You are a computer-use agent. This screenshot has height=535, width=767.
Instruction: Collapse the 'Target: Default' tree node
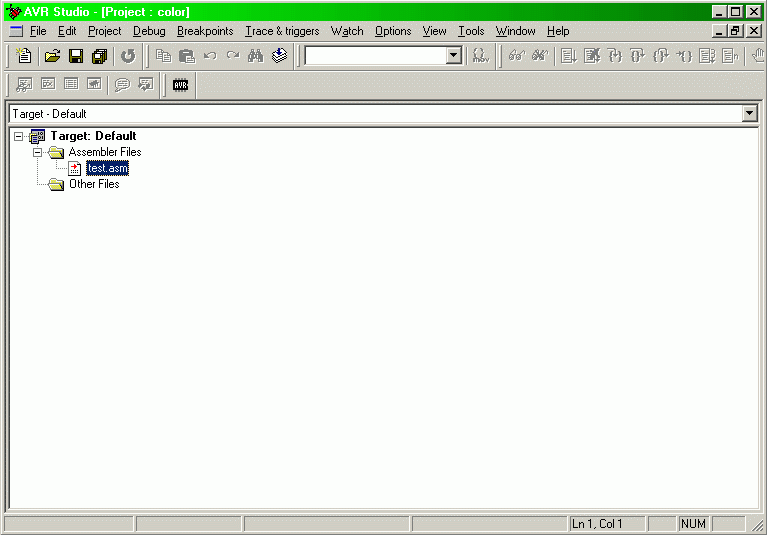[19, 136]
